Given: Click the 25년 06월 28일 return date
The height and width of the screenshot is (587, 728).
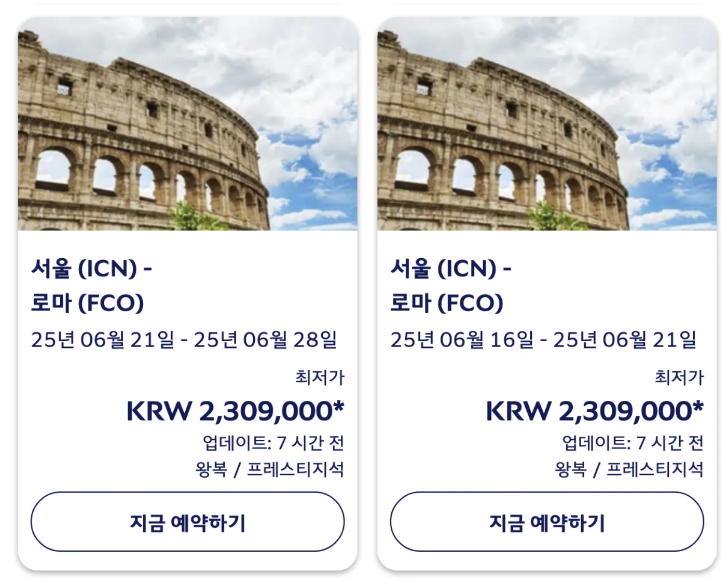Looking at the screenshot, I should (265, 340).
